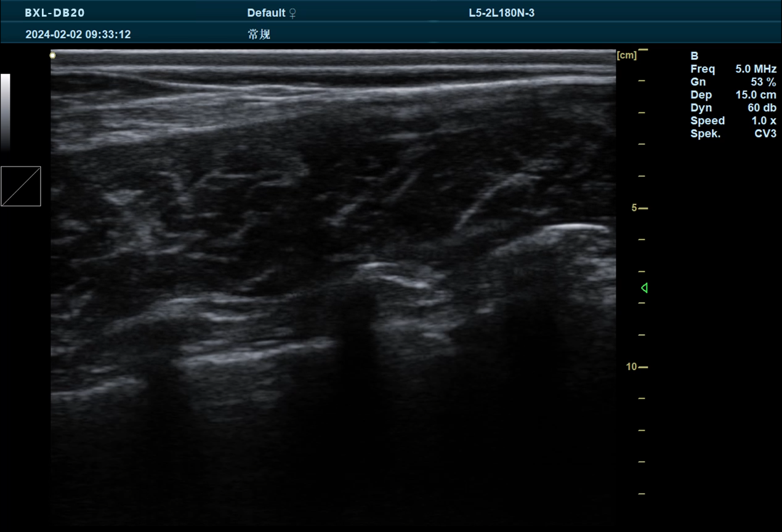The height and width of the screenshot is (532, 782).
Task: Click the green focus position triangle marker
Action: [x=644, y=288]
